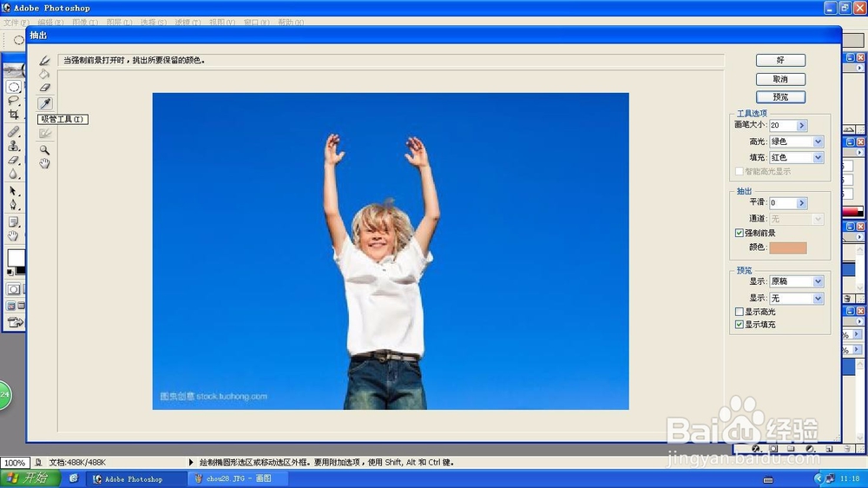
Task: Switch to chou28.JPG 画图 taskbar button
Action: pos(238,478)
